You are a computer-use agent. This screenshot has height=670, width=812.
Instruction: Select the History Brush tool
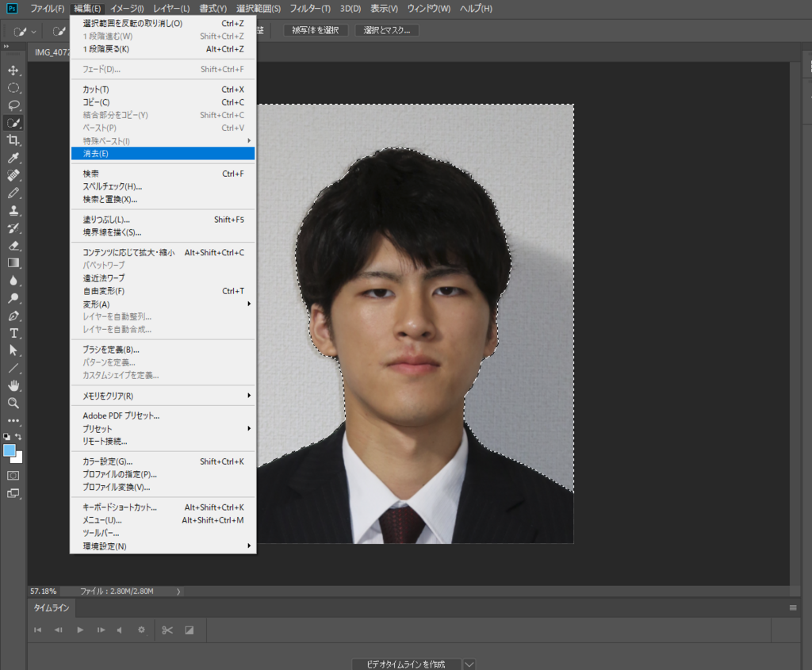pos(13,228)
